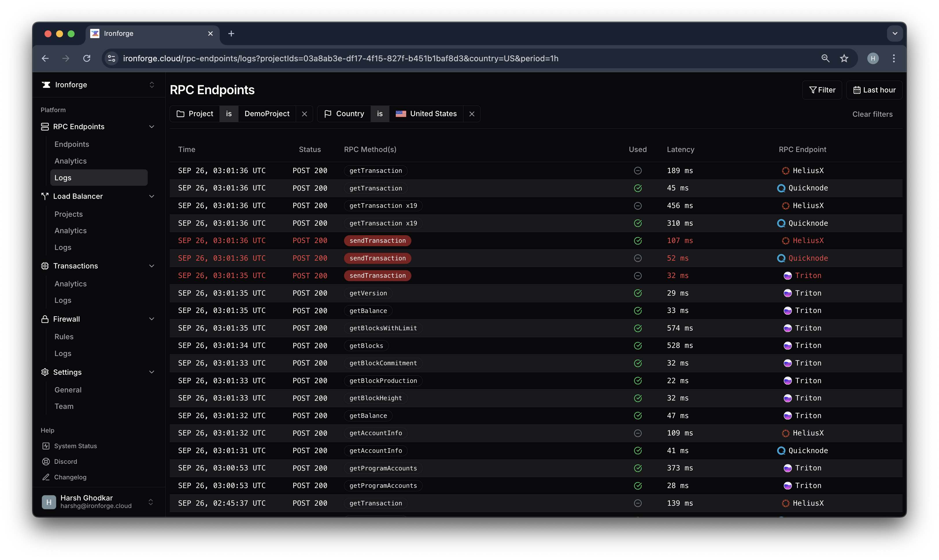Open the Discord help link

[65, 461]
